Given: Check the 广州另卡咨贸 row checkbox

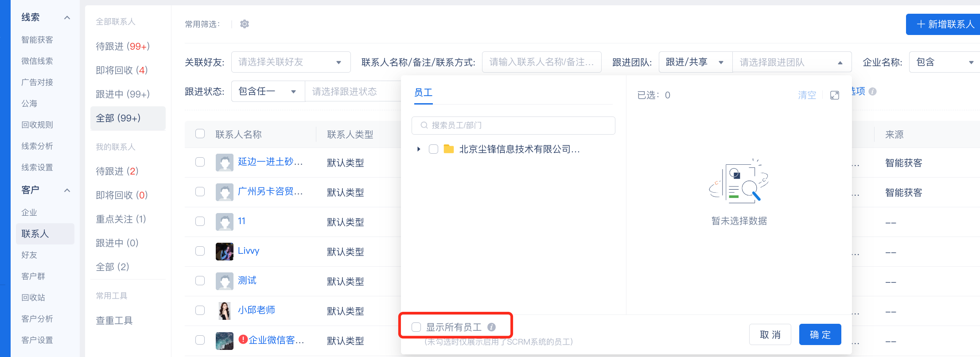Looking at the screenshot, I should point(200,192).
